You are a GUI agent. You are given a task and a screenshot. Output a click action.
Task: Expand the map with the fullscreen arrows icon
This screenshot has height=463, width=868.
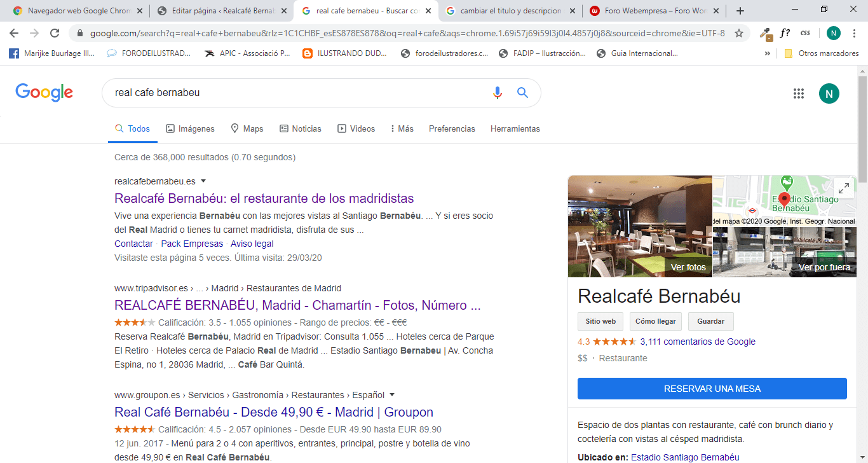[844, 188]
